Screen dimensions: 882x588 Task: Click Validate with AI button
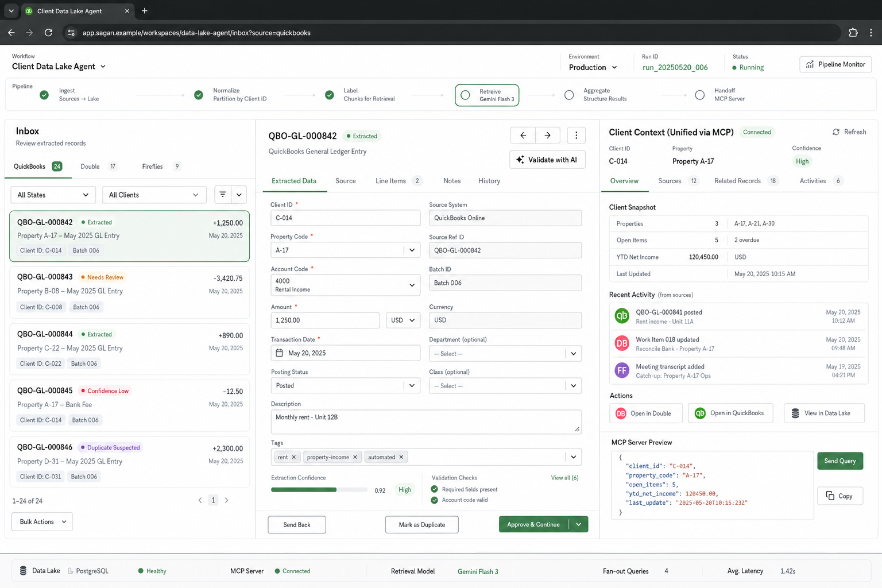click(547, 160)
